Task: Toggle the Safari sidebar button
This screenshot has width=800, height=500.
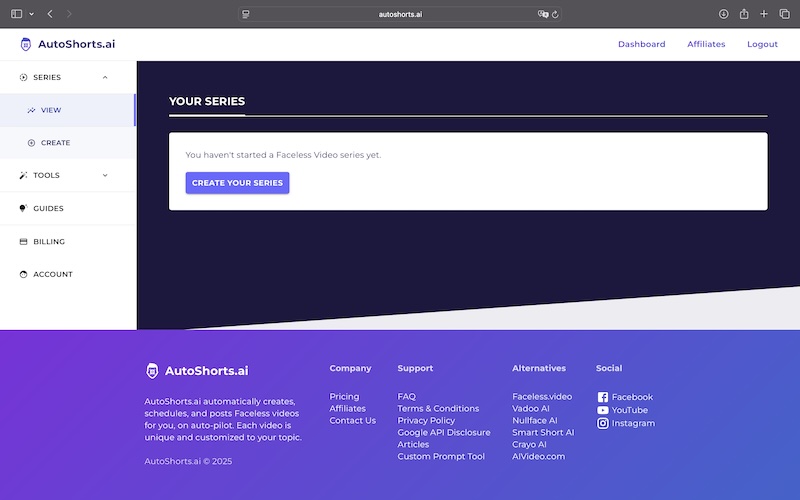Action: click(16, 14)
